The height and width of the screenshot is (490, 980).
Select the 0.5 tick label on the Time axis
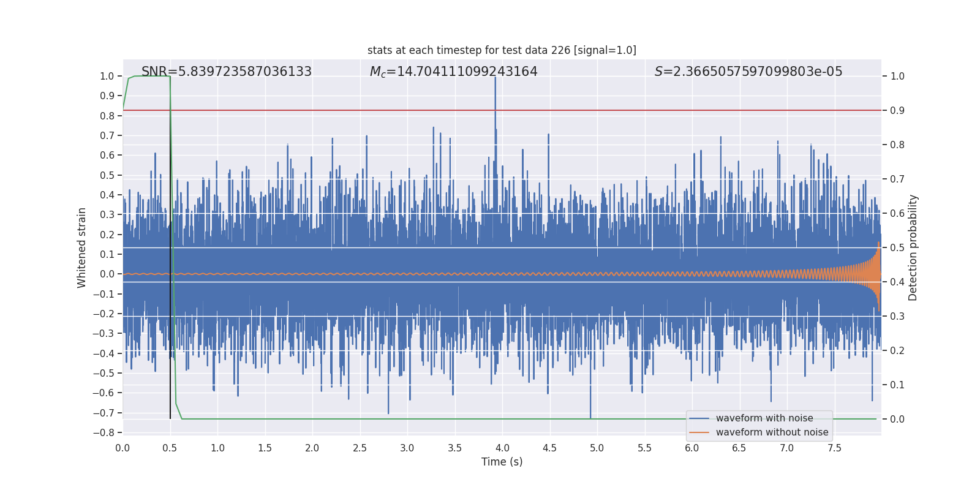(170, 448)
